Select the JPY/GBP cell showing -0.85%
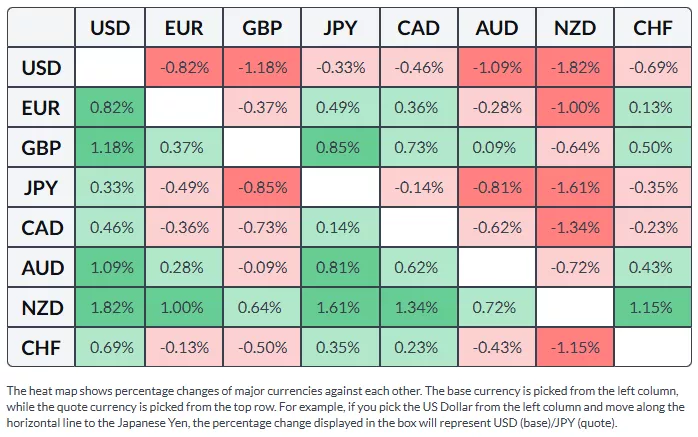698x437 pixels. pos(264,188)
